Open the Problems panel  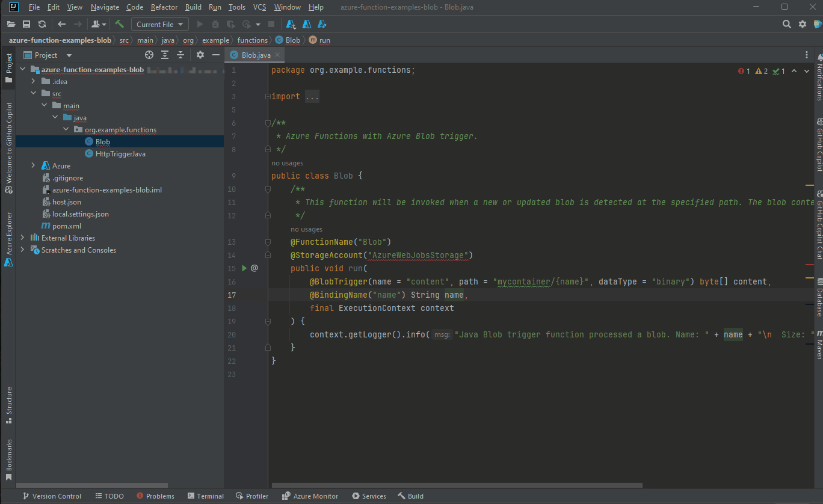tap(155, 496)
